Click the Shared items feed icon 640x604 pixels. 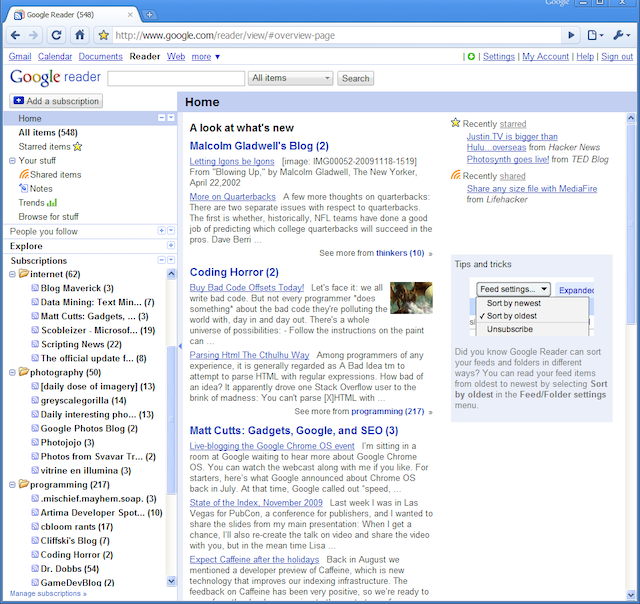24,174
